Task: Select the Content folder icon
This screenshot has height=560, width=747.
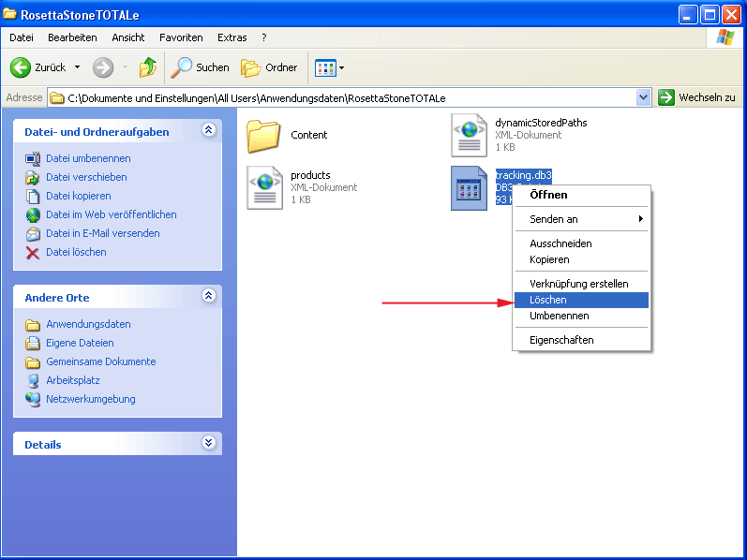Action: point(264,135)
